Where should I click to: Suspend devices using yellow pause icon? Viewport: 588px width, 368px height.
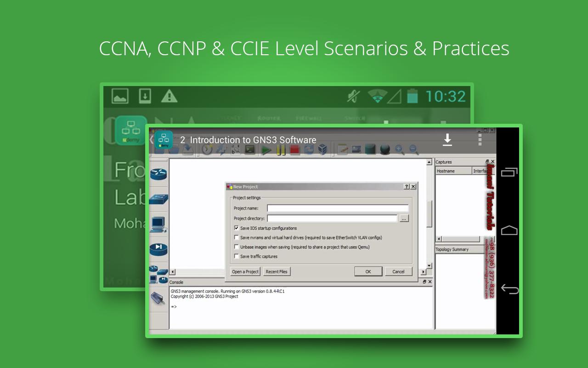click(281, 149)
